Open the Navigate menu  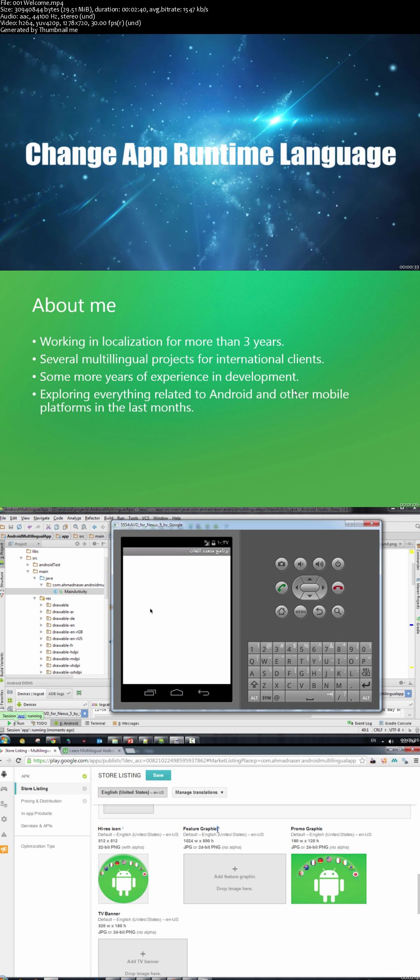coord(41,518)
